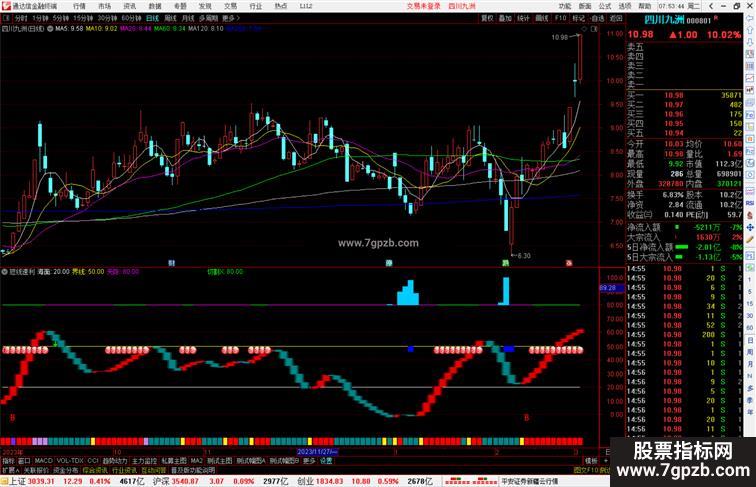Viewport: 756px width, 487px height.
Task: Click round settings icon beside 四川九洲(日线)
Action: (x=50, y=29)
